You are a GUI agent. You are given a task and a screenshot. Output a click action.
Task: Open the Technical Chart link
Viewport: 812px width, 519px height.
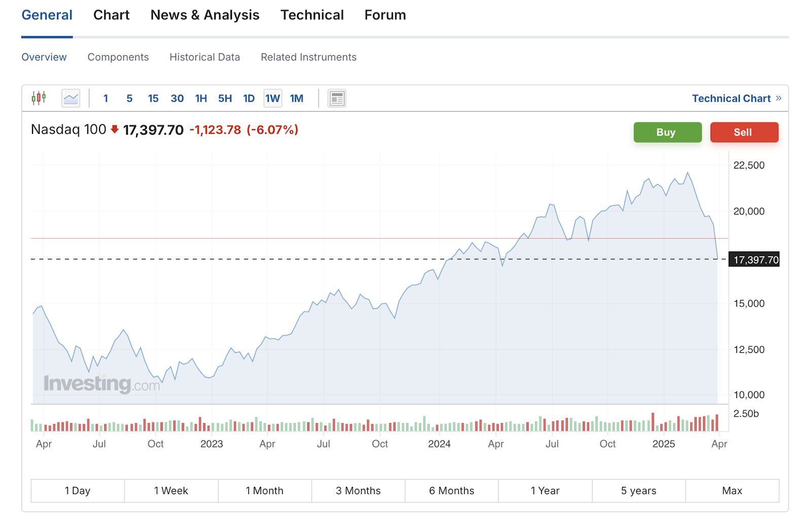[x=731, y=99]
